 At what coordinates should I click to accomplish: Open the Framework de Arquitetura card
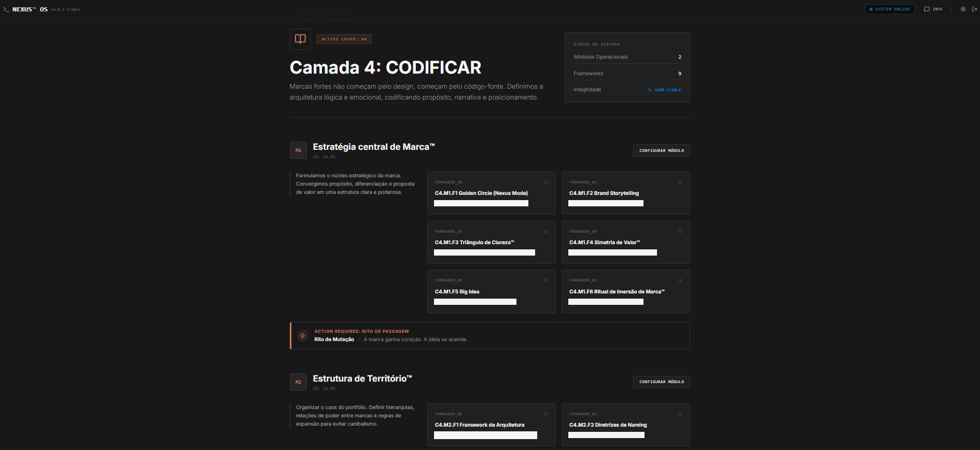pos(491,425)
